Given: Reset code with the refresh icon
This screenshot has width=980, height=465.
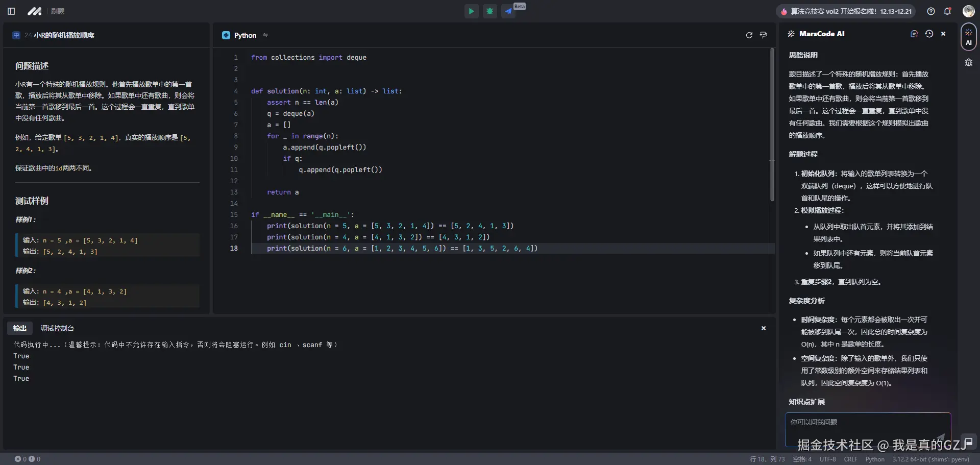Looking at the screenshot, I should tap(749, 35).
